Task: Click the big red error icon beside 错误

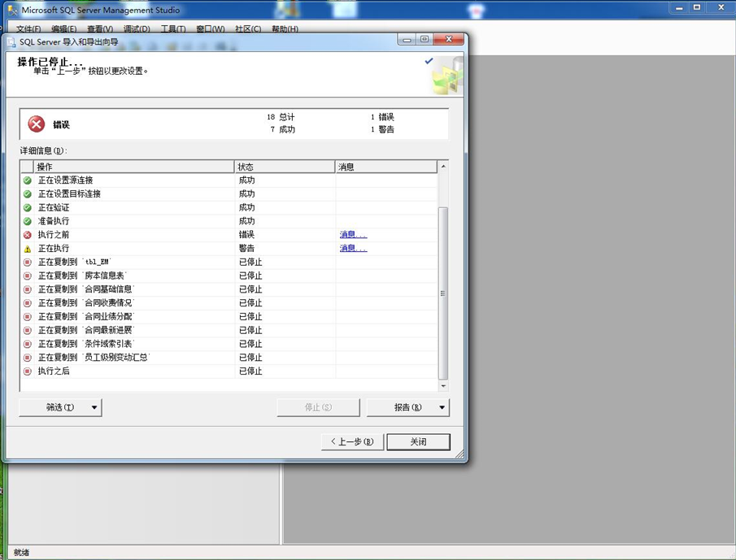Action: (x=36, y=124)
